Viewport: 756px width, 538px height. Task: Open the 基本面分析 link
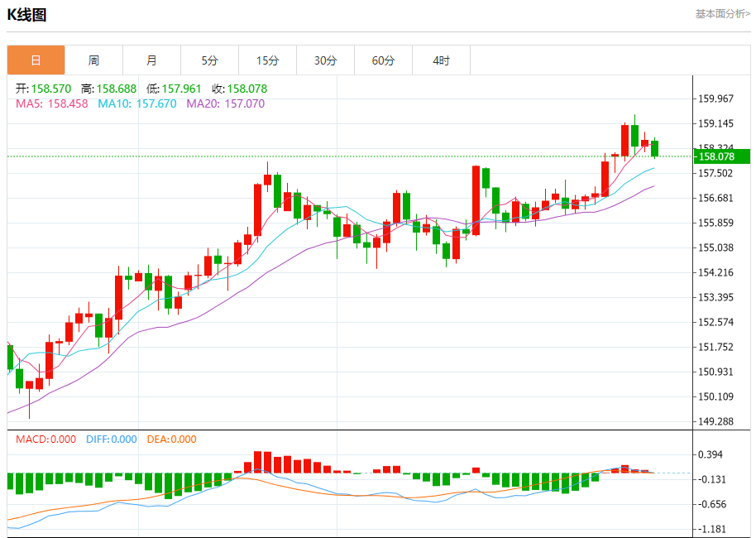point(722,14)
